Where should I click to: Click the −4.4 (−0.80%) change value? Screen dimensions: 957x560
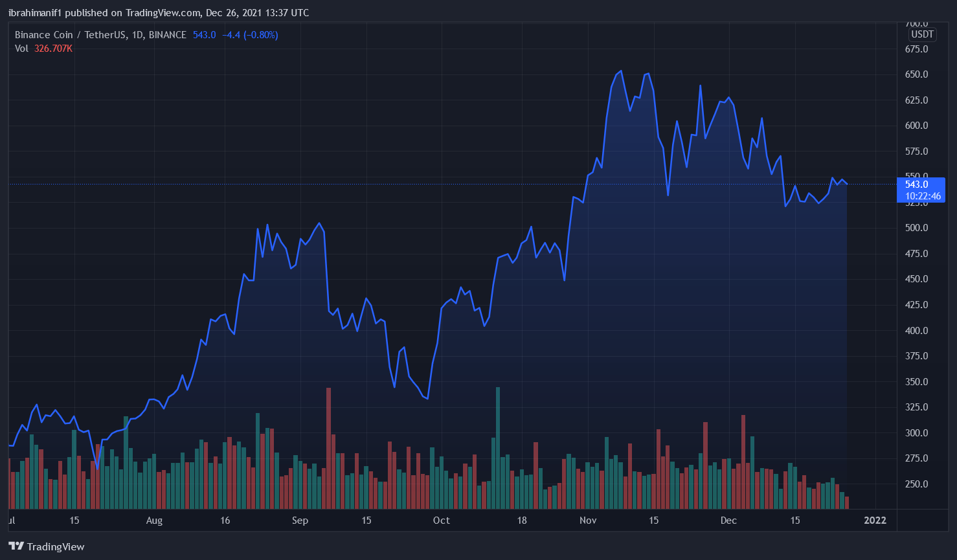pyautogui.click(x=250, y=35)
